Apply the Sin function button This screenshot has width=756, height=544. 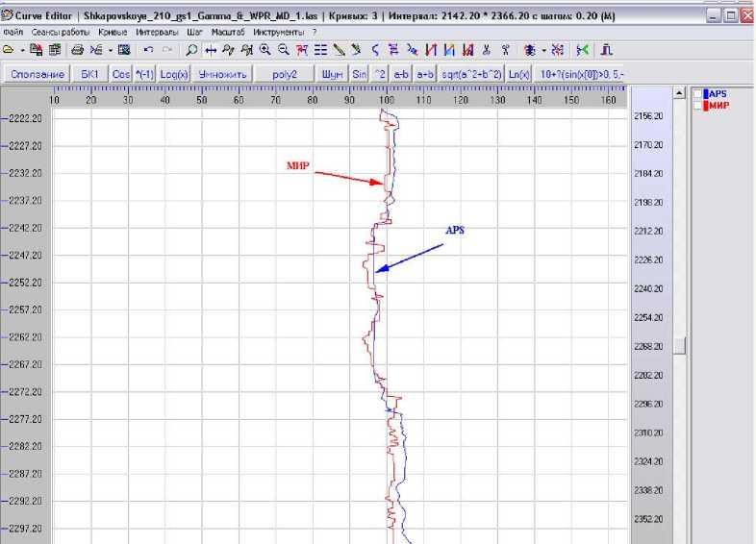(x=359, y=74)
